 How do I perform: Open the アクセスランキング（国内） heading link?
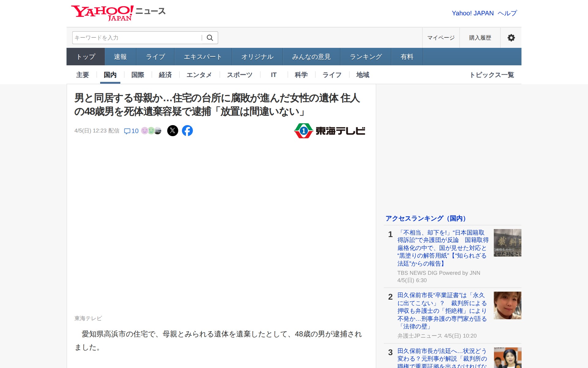(x=426, y=218)
